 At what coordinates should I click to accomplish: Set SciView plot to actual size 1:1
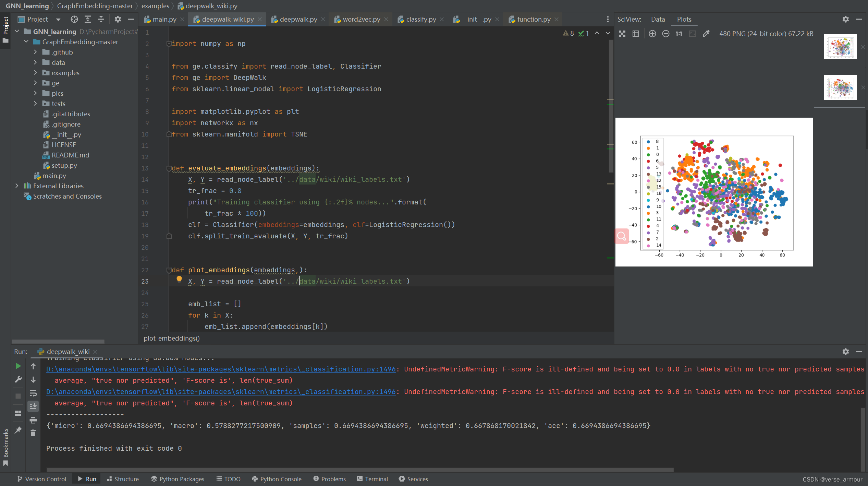pyautogui.click(x=679, y=34)
